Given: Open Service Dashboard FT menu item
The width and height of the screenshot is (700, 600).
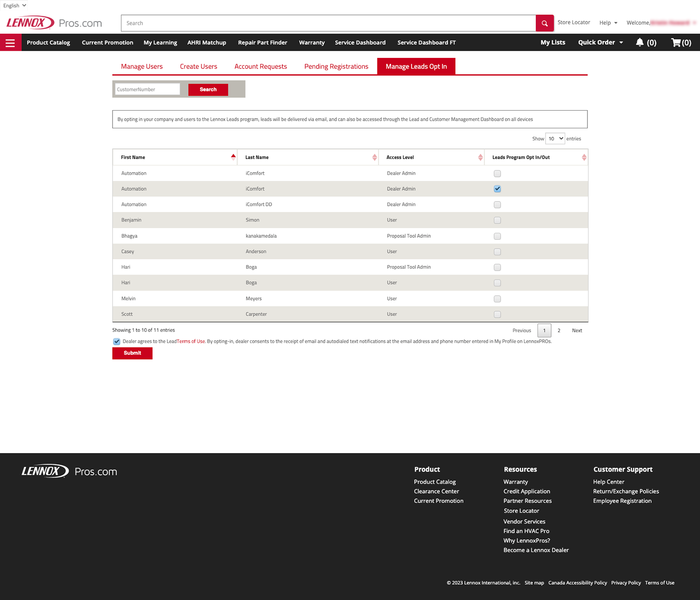Looking at the screenshot, I should [x=427, y=42].
